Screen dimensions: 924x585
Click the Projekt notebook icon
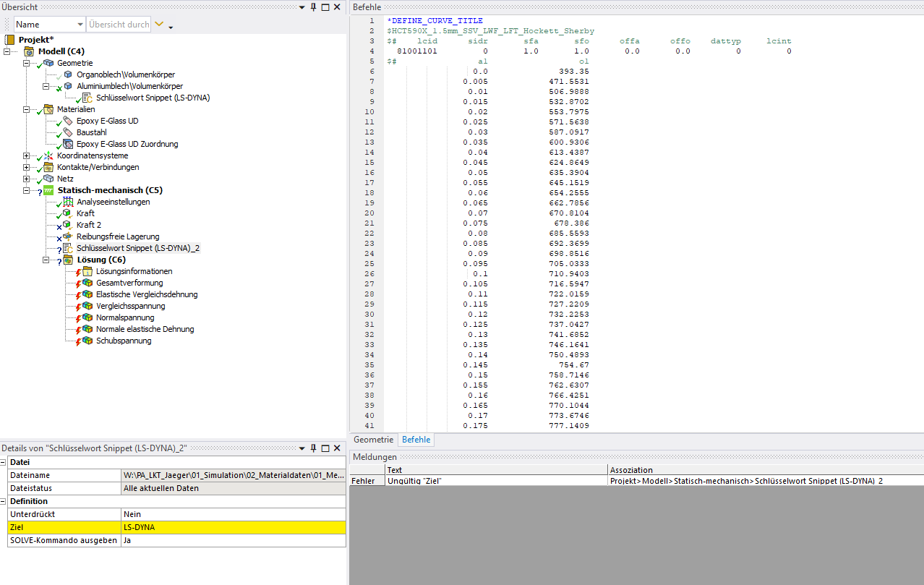(10, 40)
